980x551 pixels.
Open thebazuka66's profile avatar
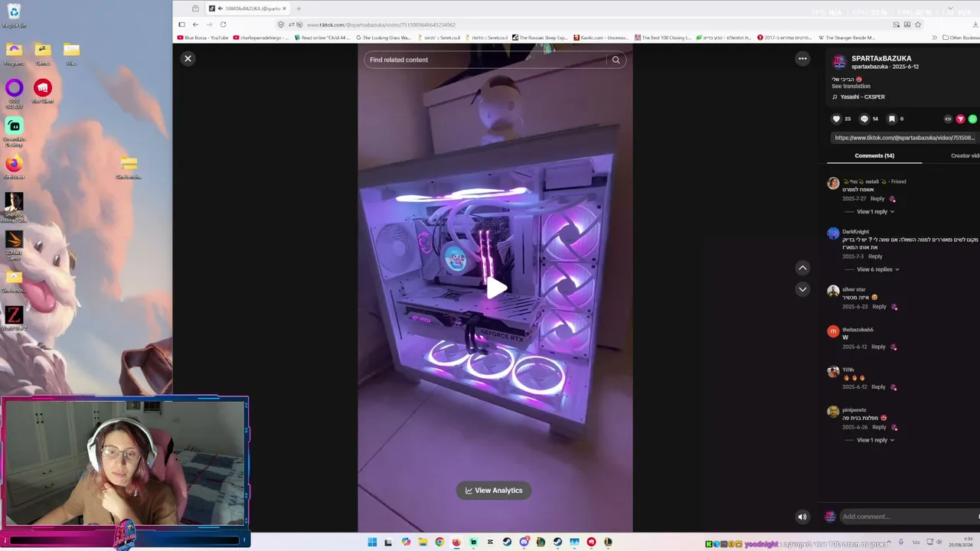(833, 331)
